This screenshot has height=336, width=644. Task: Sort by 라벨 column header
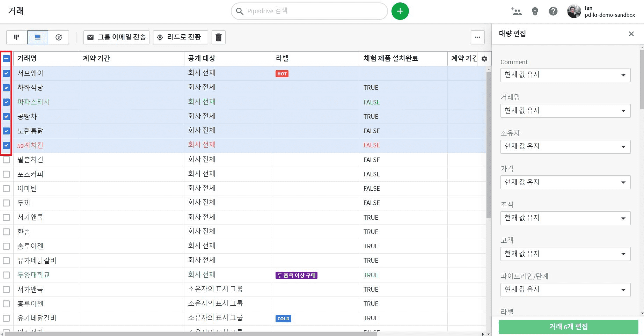(x=316, y=59)
